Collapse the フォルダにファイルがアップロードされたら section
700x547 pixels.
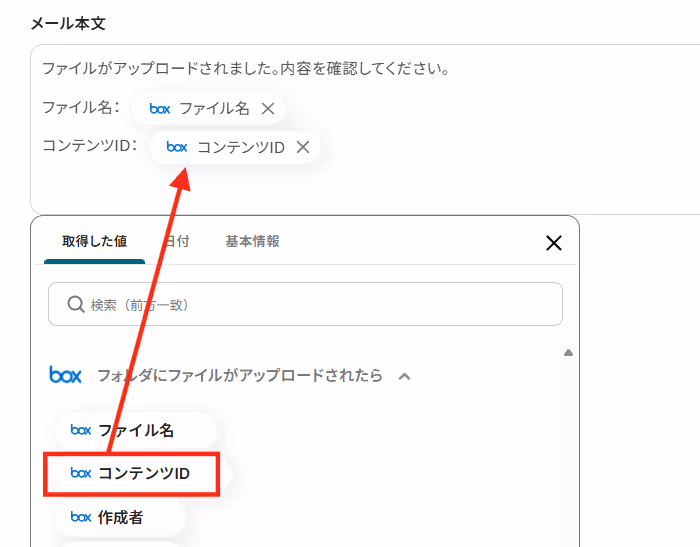pyautogui.click(x=404, y=376)
